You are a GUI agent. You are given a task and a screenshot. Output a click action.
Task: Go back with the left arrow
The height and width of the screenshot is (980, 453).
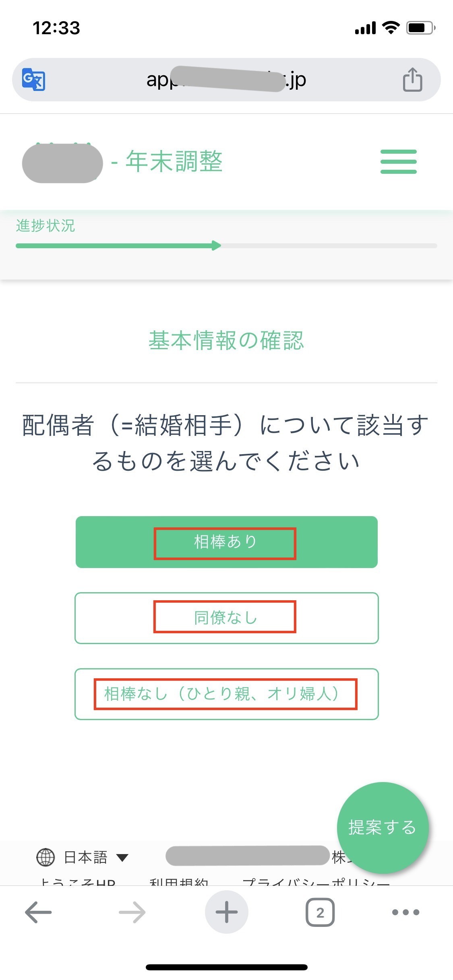(x=38, y=912)
